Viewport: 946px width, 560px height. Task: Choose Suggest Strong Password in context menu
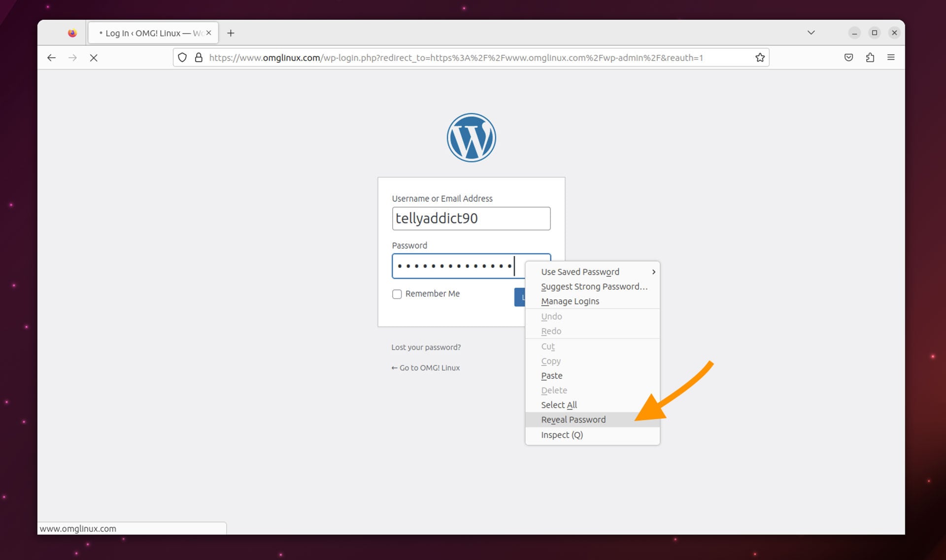click(x=592, y=287)
